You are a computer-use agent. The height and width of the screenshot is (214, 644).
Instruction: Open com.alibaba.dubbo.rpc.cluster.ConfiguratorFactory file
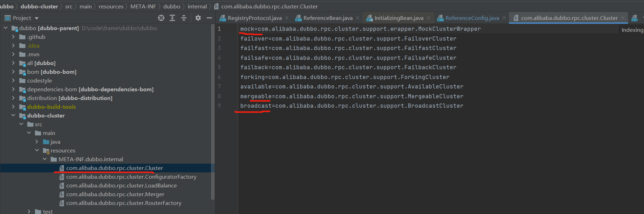click(x=131, y=177)
